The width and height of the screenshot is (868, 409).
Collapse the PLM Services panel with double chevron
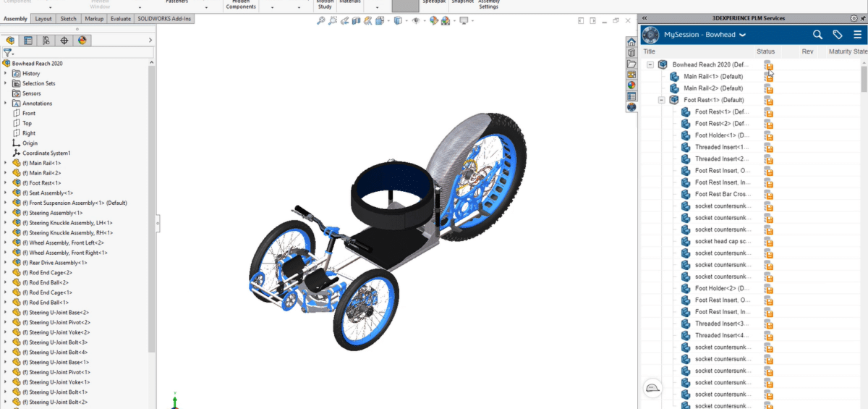644,18
